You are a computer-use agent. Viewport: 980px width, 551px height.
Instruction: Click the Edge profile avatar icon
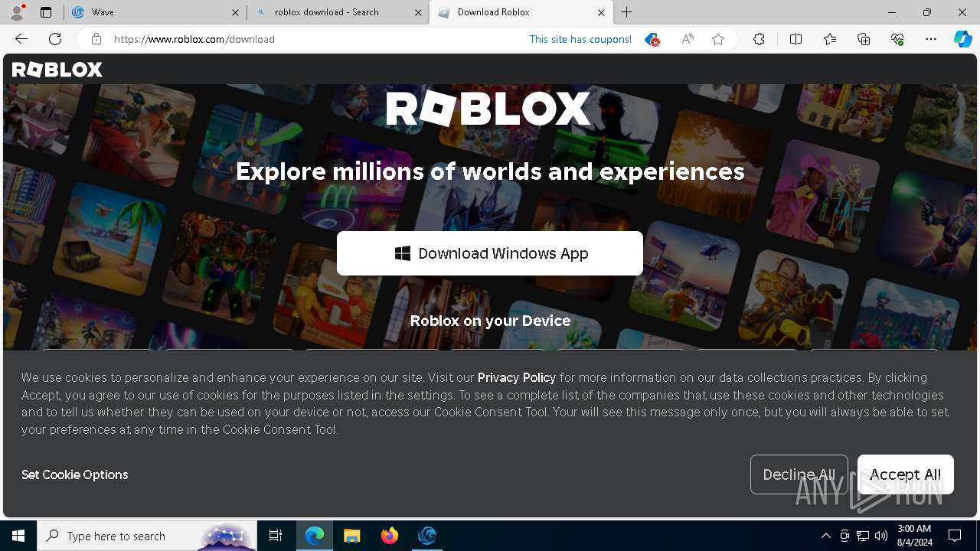tap(17, 12)
